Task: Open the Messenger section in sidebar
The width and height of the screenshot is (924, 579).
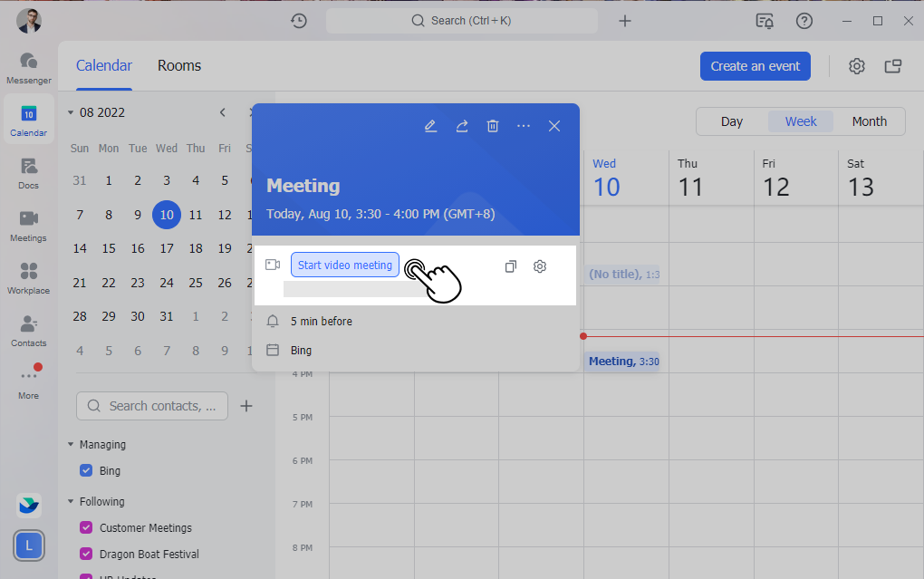Action: [28, 68]
